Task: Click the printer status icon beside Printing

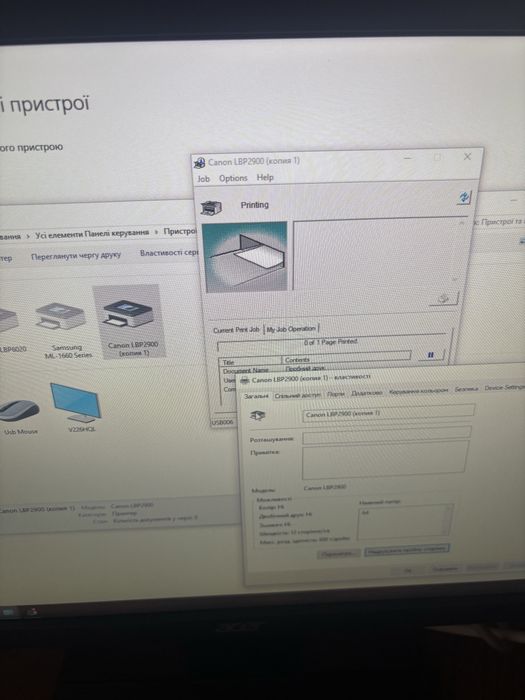Action: tap(211, 207)
